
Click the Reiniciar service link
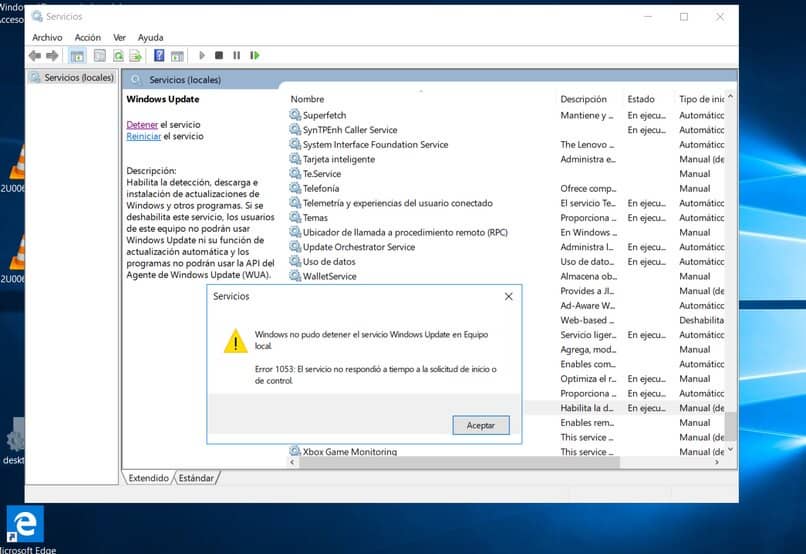(x=143, y=136)
